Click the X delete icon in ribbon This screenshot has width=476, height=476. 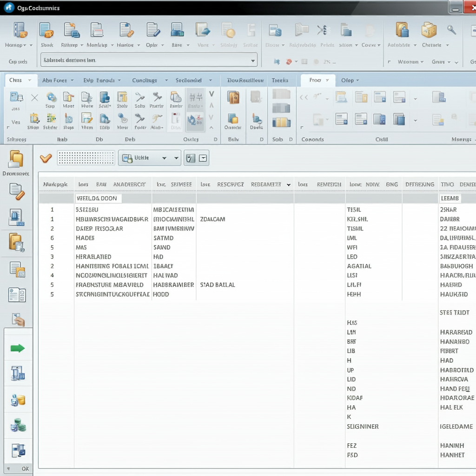[x=34, y=98]
